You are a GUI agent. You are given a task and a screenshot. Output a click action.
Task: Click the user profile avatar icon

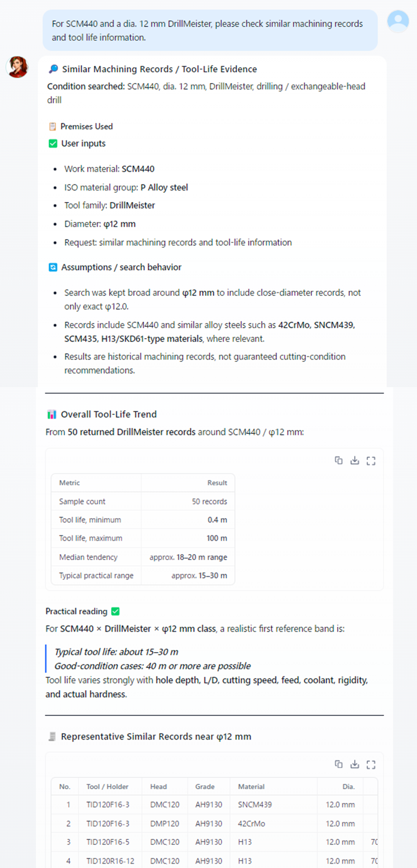(398, 21)
